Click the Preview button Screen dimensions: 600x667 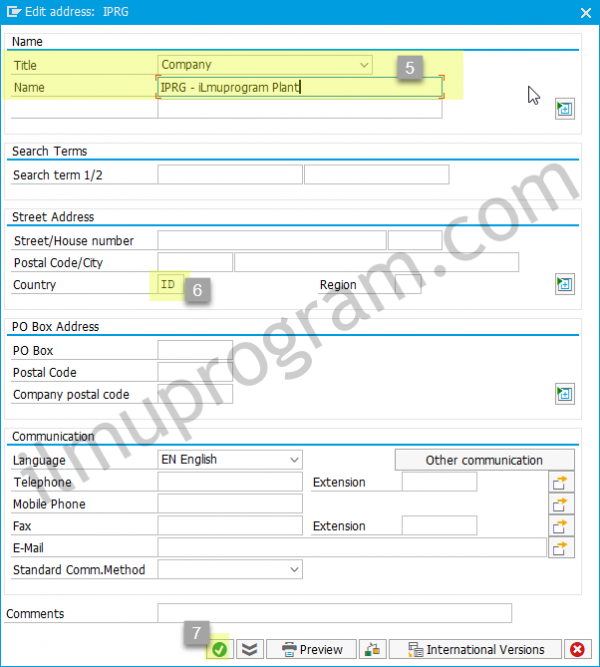tap(311, 650)
